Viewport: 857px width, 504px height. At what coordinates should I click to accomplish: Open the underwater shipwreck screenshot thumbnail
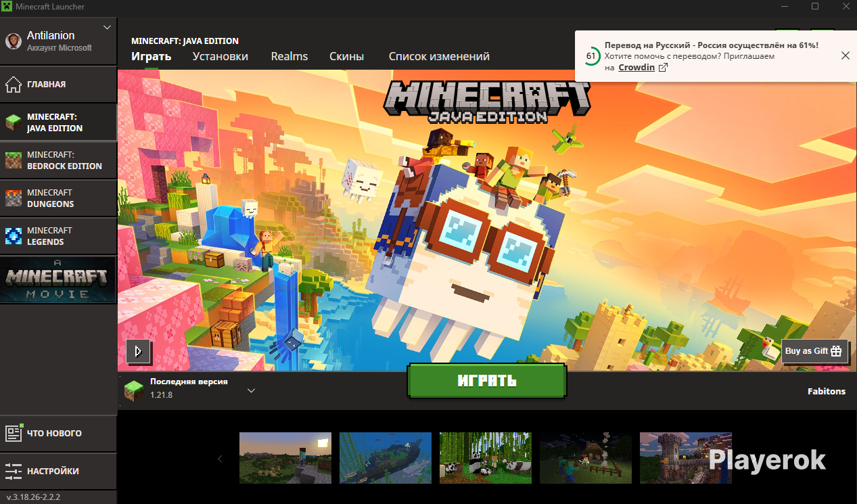point(386,458)
